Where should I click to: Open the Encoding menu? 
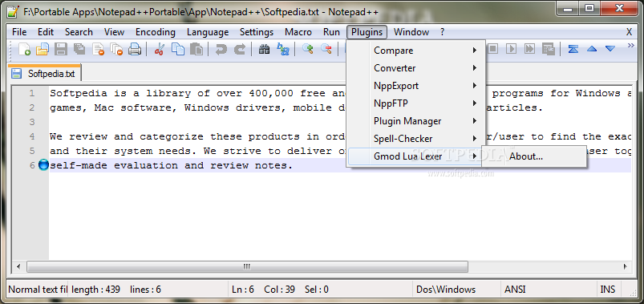click(156, 32)
